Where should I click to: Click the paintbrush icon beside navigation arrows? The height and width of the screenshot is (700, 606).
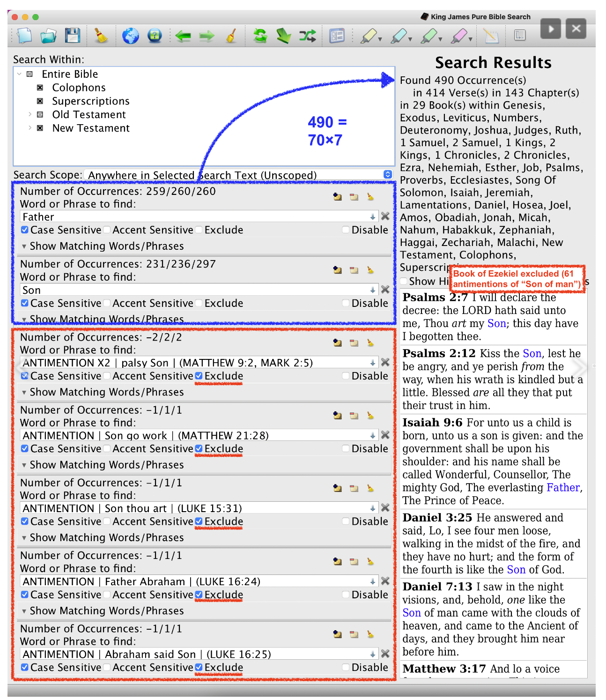click(x=231, y=36)
